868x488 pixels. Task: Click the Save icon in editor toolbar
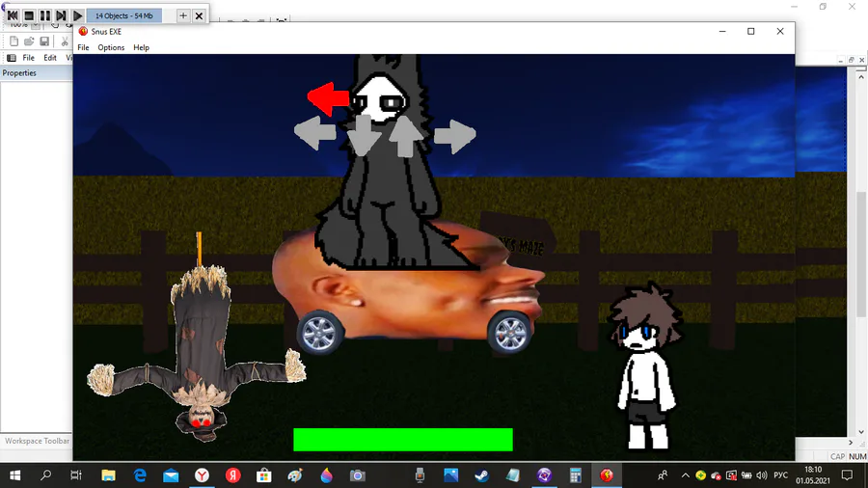coord(44,41)
